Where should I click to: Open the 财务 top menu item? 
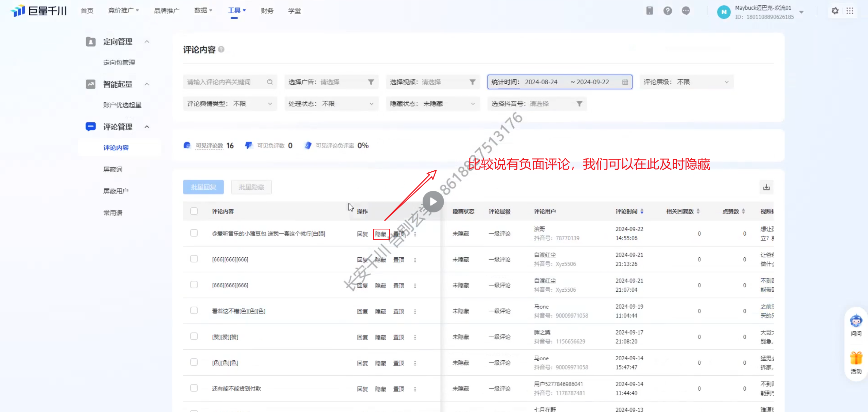coord(267,11)
